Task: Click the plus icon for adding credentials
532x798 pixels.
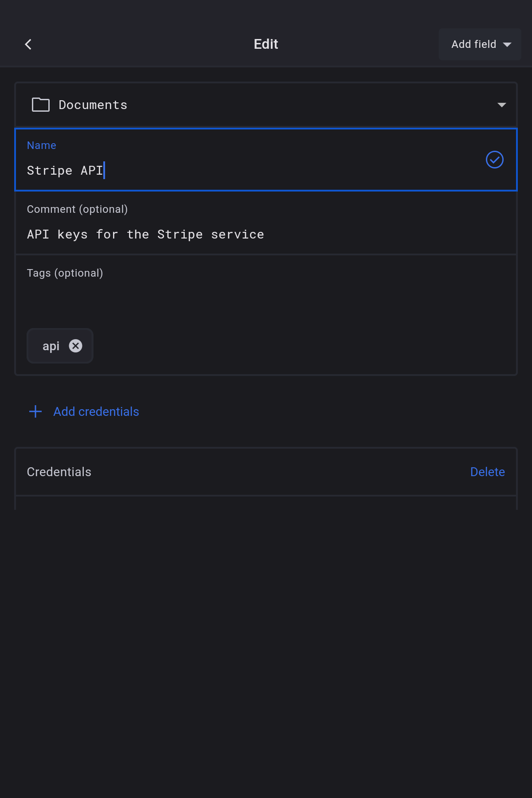Action: click(x=35, y=411)
